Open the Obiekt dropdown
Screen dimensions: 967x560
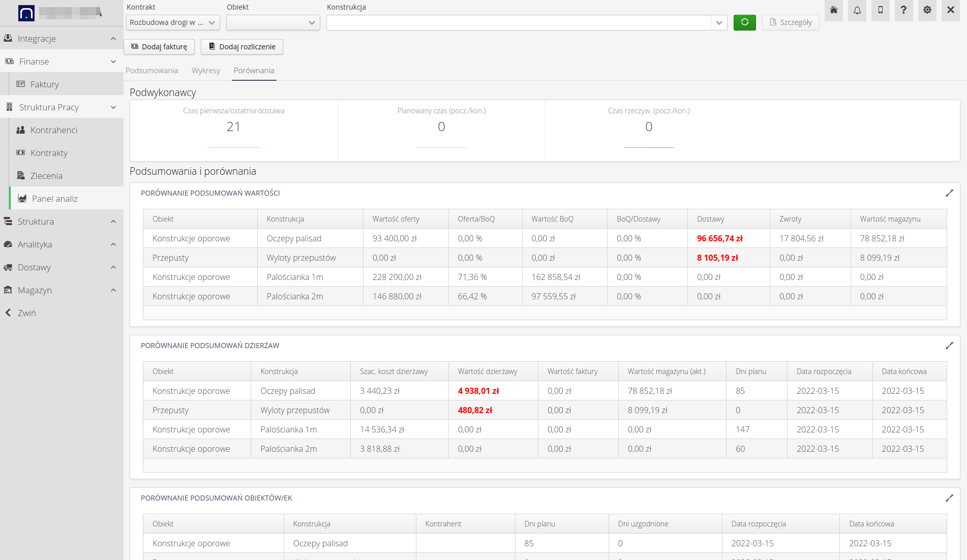[x=273, y=22]
